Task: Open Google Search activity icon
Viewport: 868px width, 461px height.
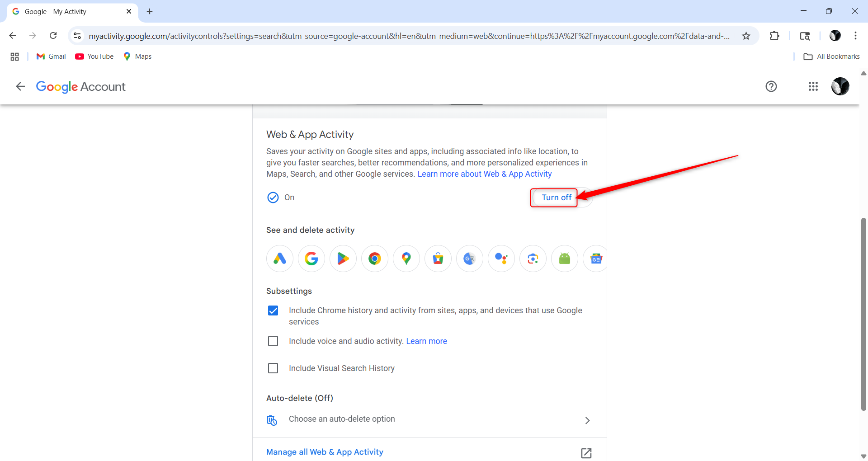Action: pos(311,259)
